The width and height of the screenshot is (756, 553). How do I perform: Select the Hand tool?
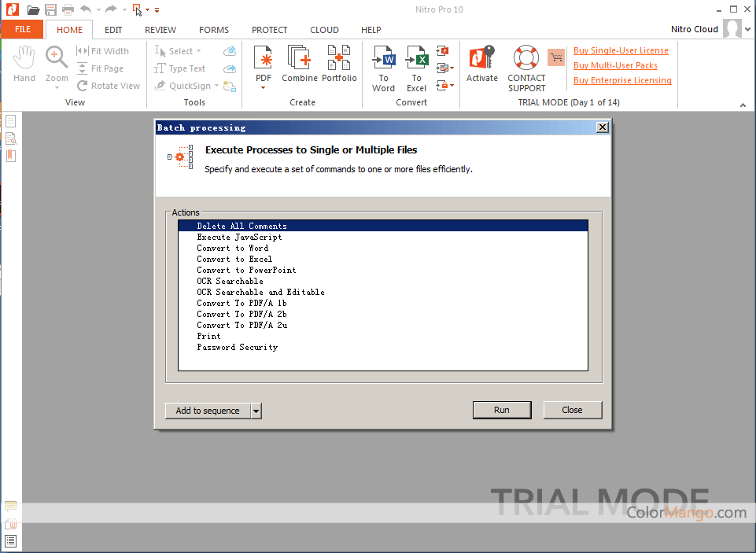coord(24,64)
